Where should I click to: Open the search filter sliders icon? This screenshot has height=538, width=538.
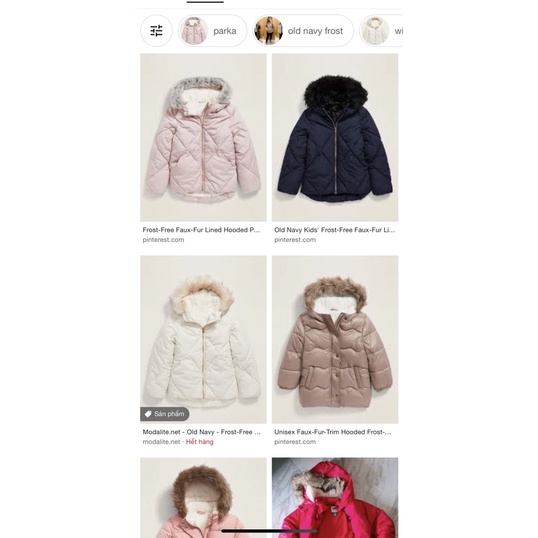pyautogui.click(x=156, y=31)
